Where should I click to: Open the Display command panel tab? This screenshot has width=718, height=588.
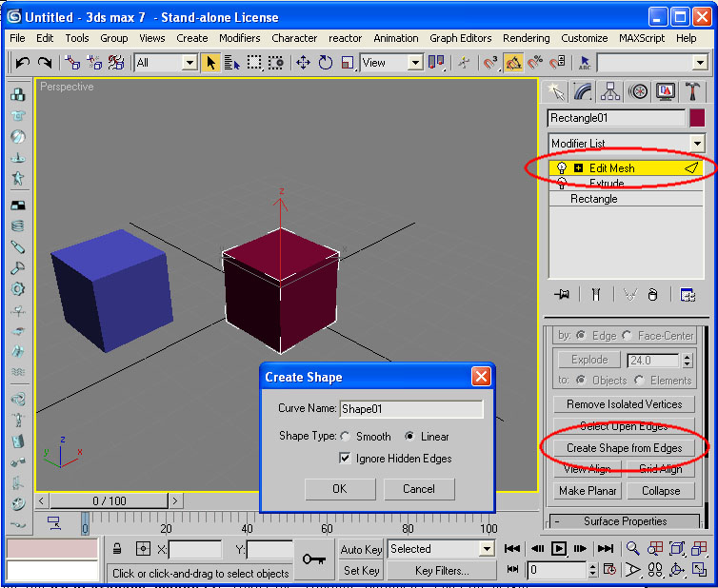(666, 91)
